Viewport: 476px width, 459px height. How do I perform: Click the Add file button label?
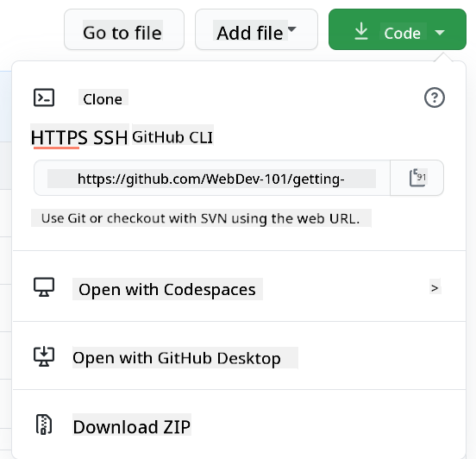249,33
